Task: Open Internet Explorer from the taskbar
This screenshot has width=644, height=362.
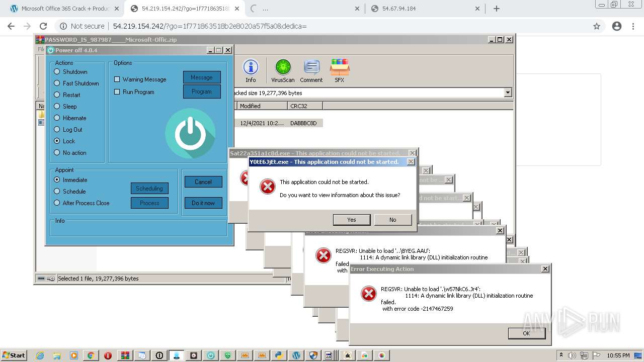Action: coord(40,355)
